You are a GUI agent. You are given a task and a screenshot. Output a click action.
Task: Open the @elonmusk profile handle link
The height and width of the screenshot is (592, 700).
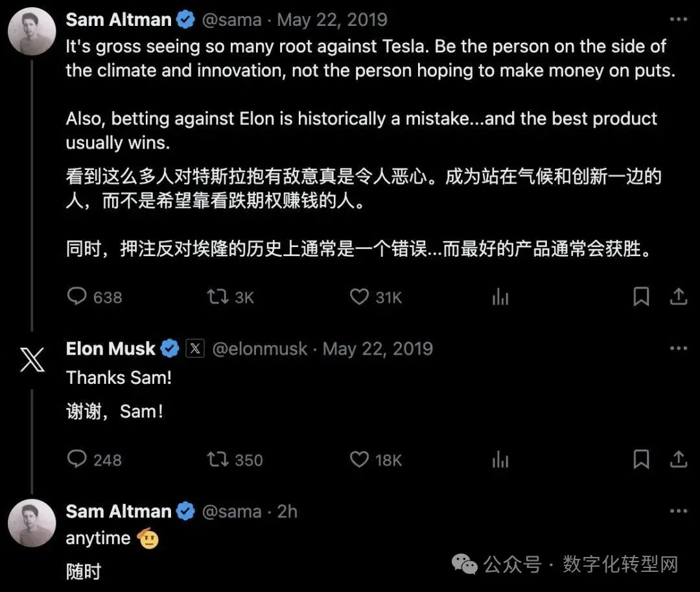[x=259, y=349]
